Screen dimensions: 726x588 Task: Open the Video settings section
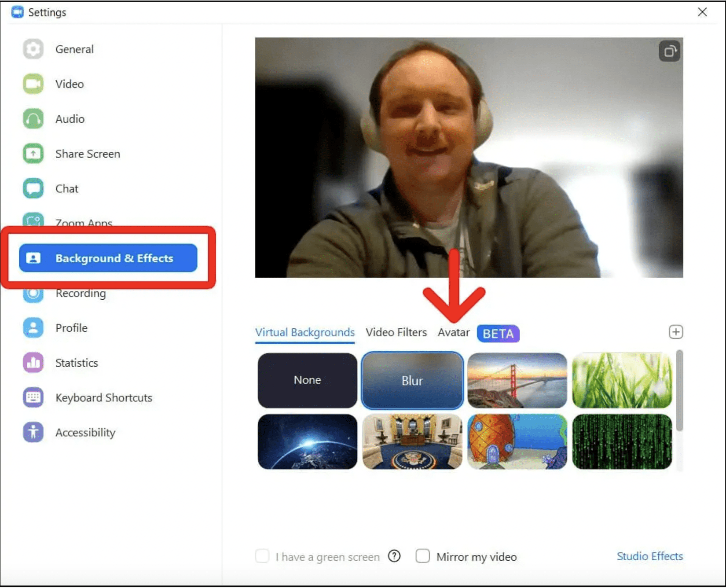point(69,84)
